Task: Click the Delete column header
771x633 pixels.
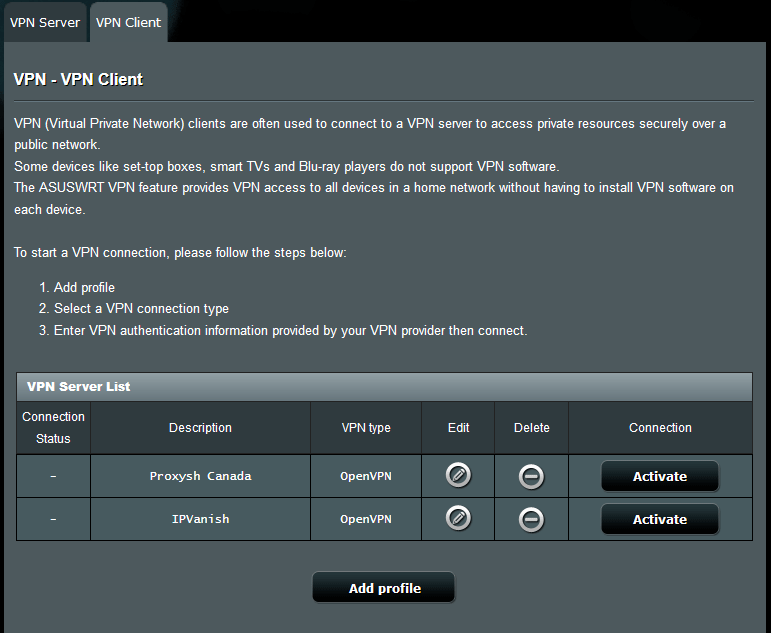Action: (x=532, y=427)
